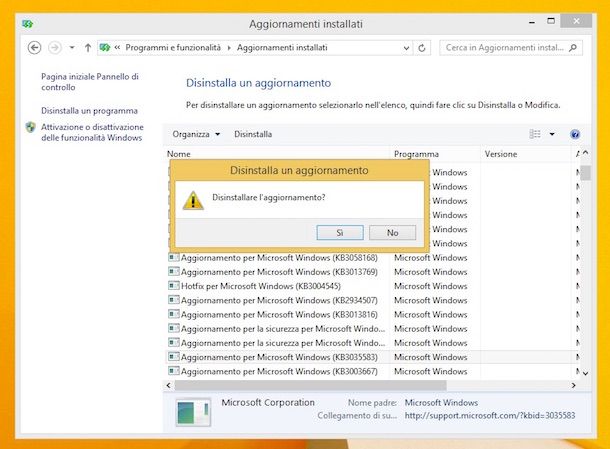Image resolution: width=610 pixels, height=449 pixels.
Task: Select update KB3035583 row
Action: pyautogui.click(x=373, y=357)
